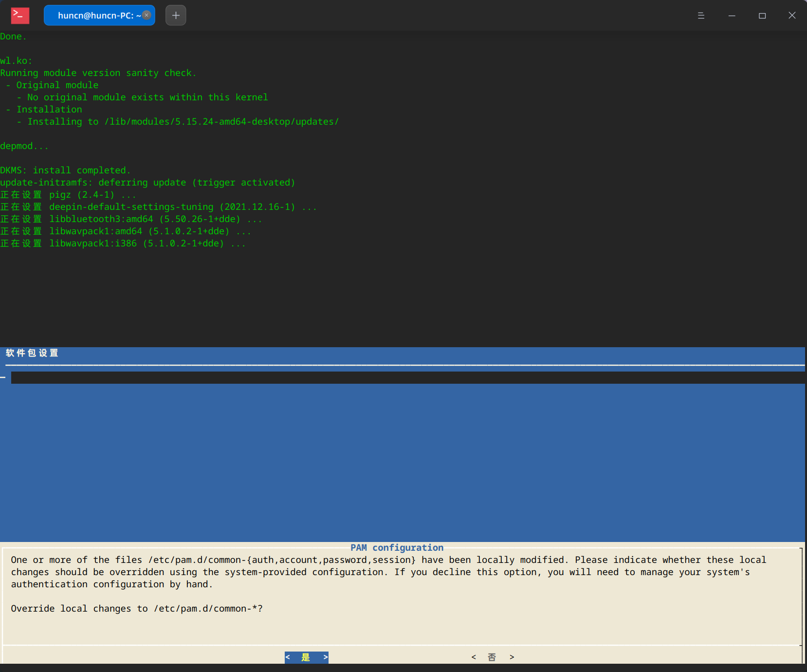Click the libbluetooth3:amd64 setup line

pos(131,219)
